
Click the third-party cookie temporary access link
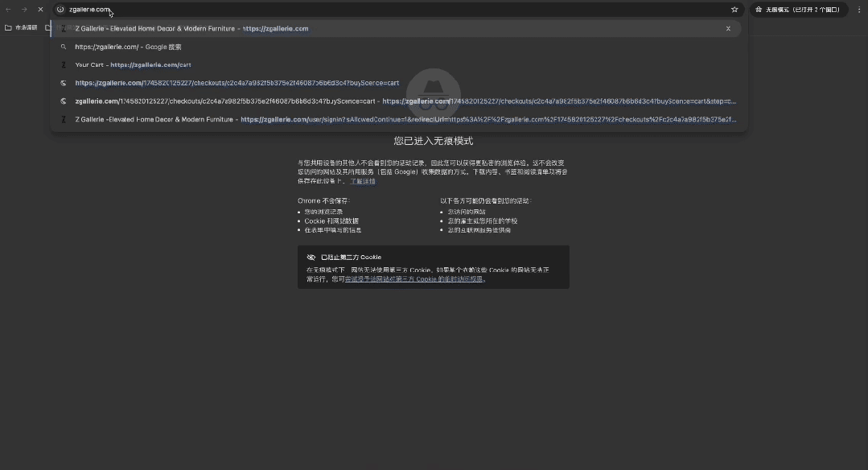point(414,279)
